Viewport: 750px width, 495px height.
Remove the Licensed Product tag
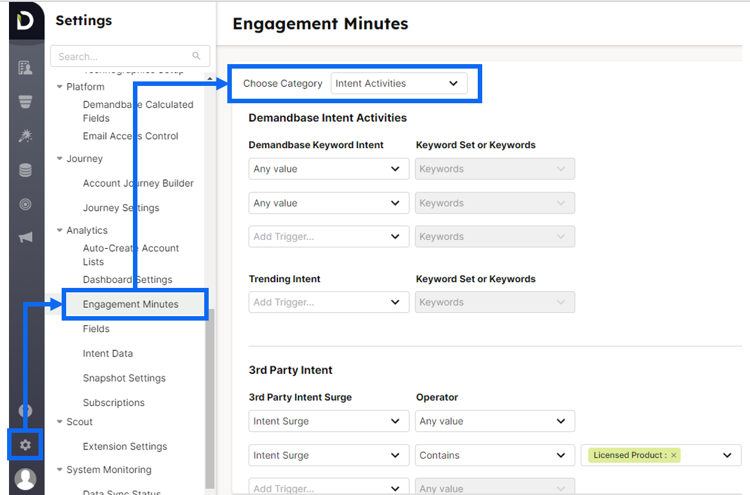tap(673, 455)
